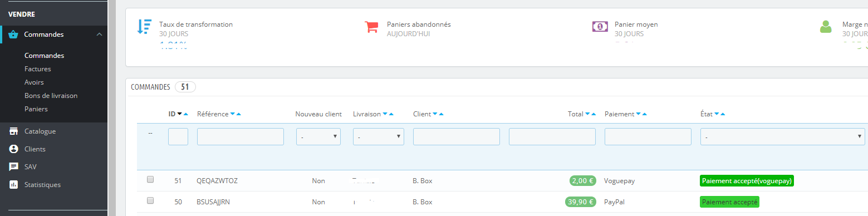Click the Statistiques bar chart icon
This screenshot has height=216, width=868.
(14, 185)
